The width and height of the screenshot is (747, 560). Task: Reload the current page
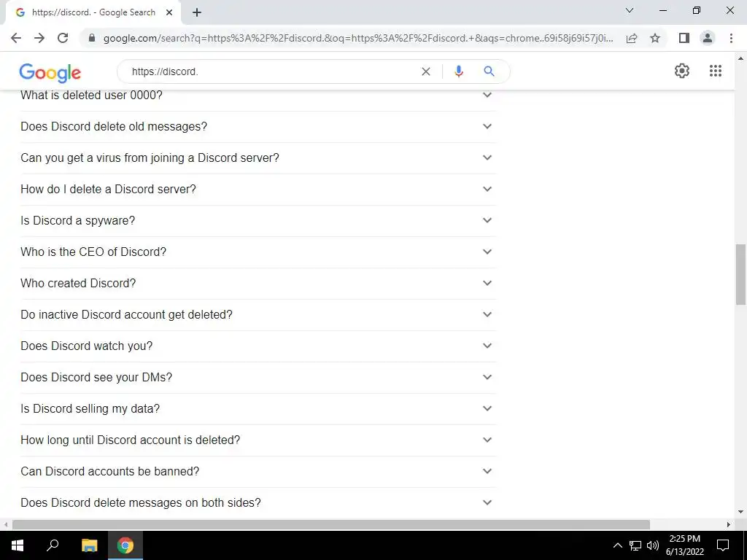click(x=63, y=38)
